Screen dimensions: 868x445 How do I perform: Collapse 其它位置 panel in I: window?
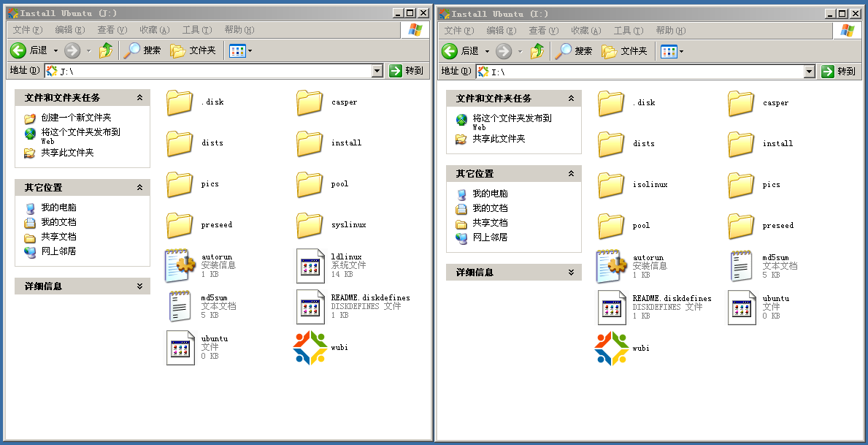point(571,173)
